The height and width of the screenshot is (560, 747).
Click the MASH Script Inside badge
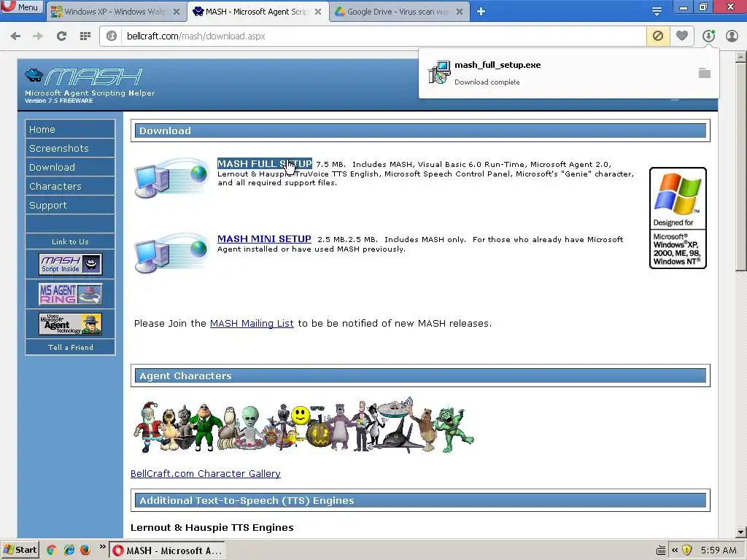click(x=71, y=264)
